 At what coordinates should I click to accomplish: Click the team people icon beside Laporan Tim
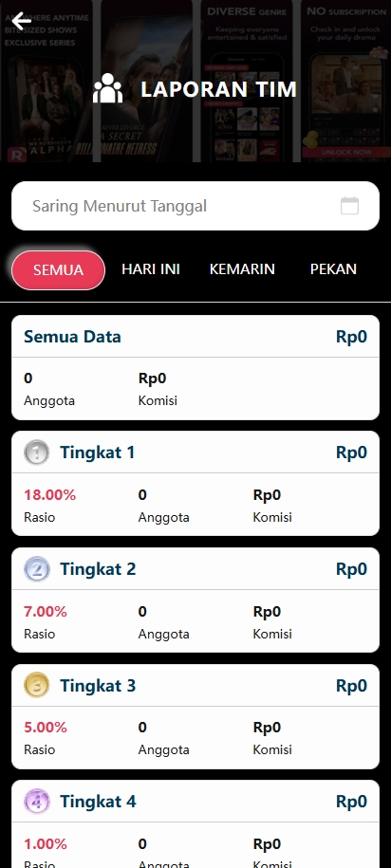107,88
